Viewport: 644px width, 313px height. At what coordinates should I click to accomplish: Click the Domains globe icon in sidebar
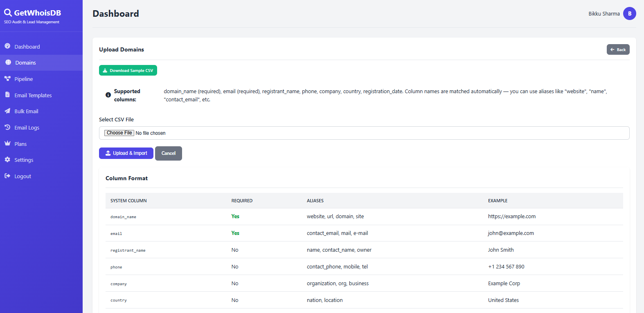[x=8, y=63]
